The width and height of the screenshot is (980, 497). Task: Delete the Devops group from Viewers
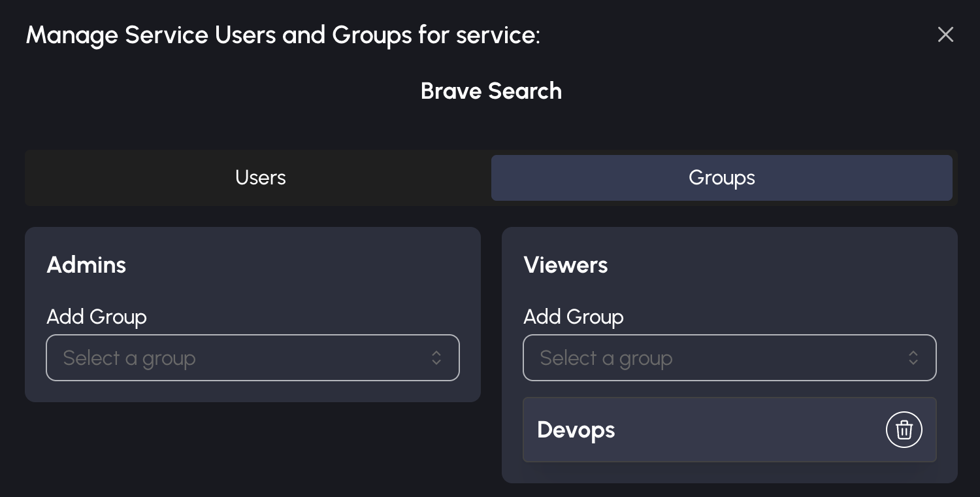pyautogui.click(x=904, y=430)
